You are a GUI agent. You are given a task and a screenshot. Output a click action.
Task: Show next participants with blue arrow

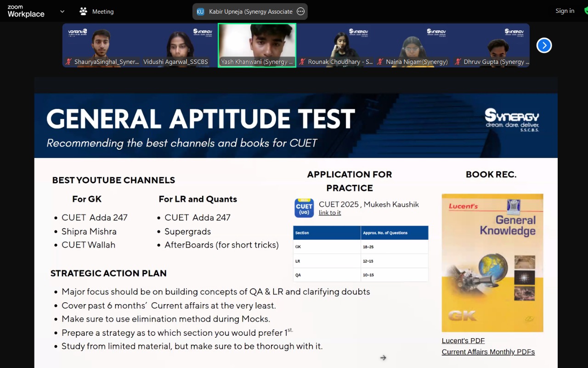[x=544, y=45]
